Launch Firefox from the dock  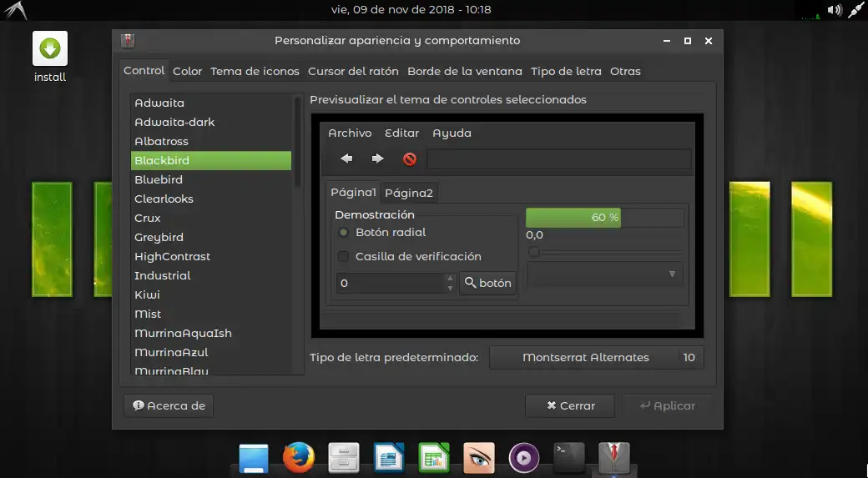[299, 457]
